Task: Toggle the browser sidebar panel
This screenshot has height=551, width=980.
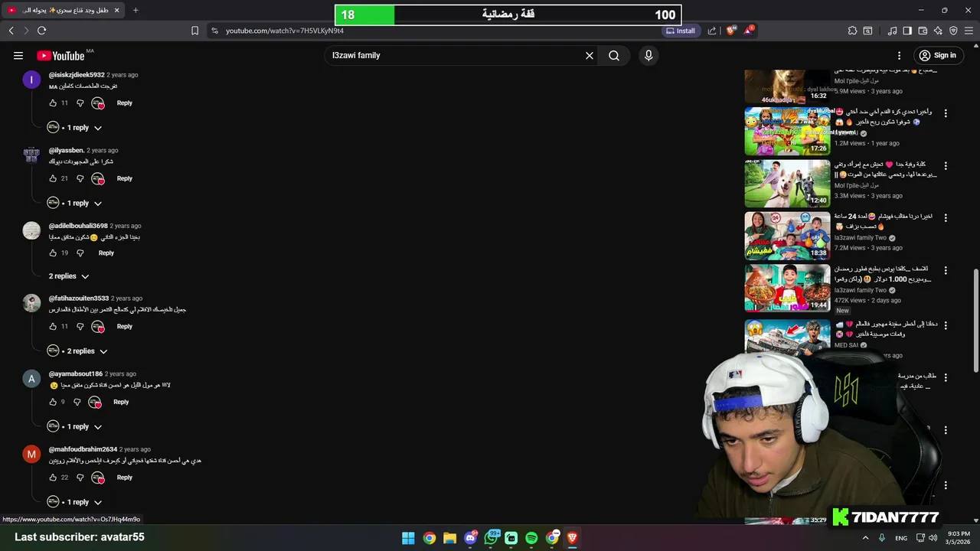Action: tap(907, 31)
